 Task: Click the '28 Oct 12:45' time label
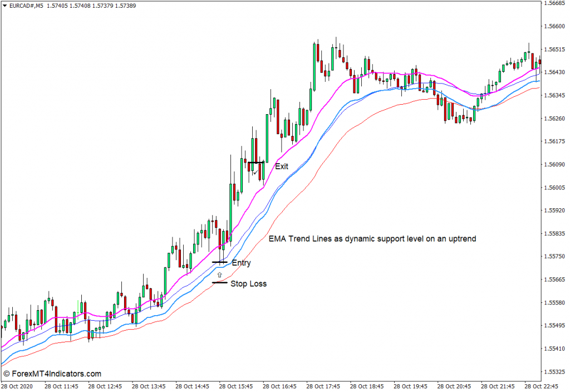(105, 386)
